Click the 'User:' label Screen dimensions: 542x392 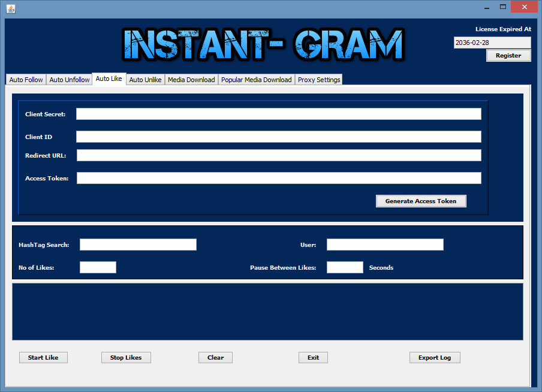(308, 245)
